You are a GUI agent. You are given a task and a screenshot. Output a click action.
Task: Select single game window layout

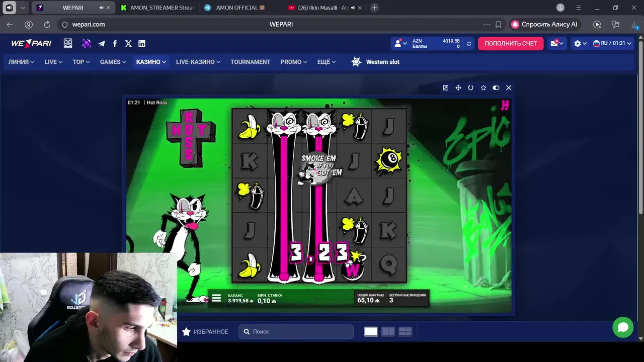pos(371,332)
